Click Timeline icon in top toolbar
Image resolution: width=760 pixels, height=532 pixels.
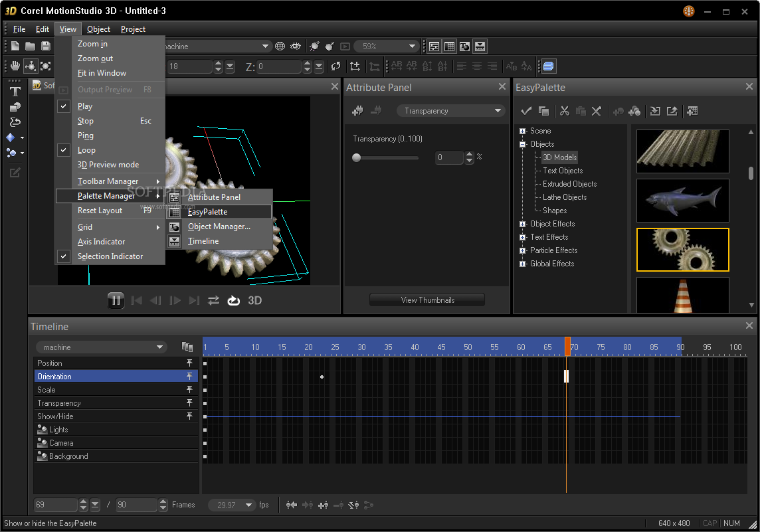click(x=480, y=46)
